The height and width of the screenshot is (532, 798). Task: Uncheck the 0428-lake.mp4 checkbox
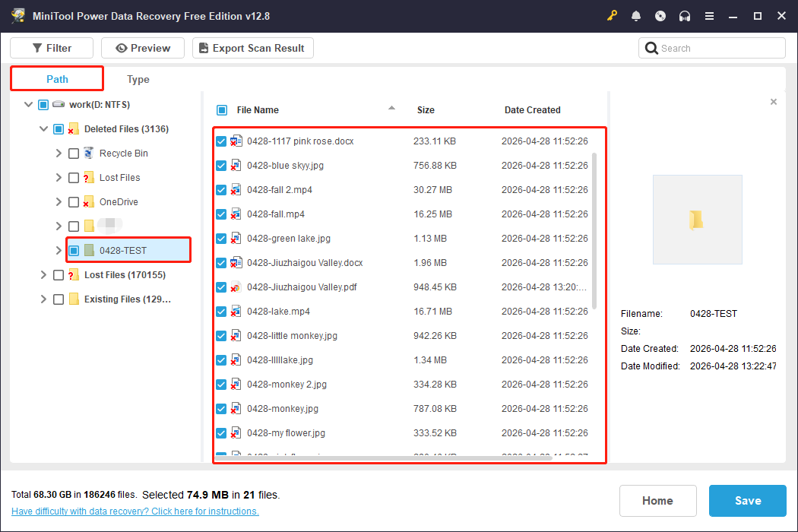[221, 312]
